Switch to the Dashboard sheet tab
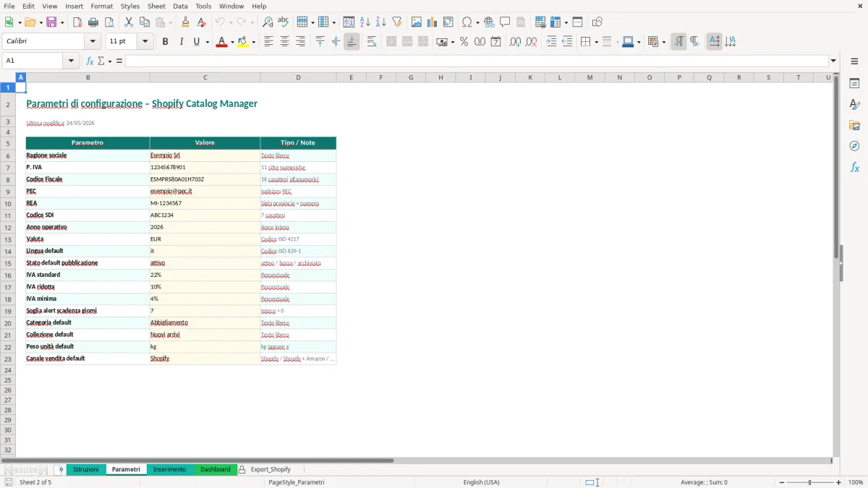Image resolution: width=868 pixels, height=488 pixels. pyautogui.click(x=216, y=469)
